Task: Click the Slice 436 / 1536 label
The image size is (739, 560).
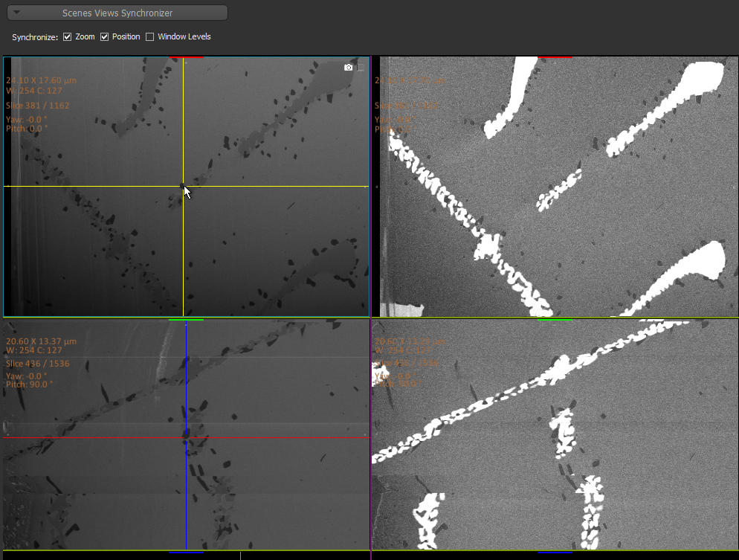Action: [38, 364]
